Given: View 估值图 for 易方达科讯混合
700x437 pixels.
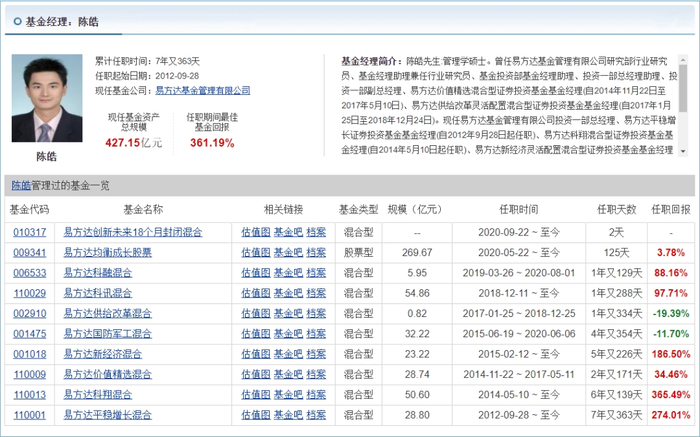Looking at the screenshot, I should [256, 293].
